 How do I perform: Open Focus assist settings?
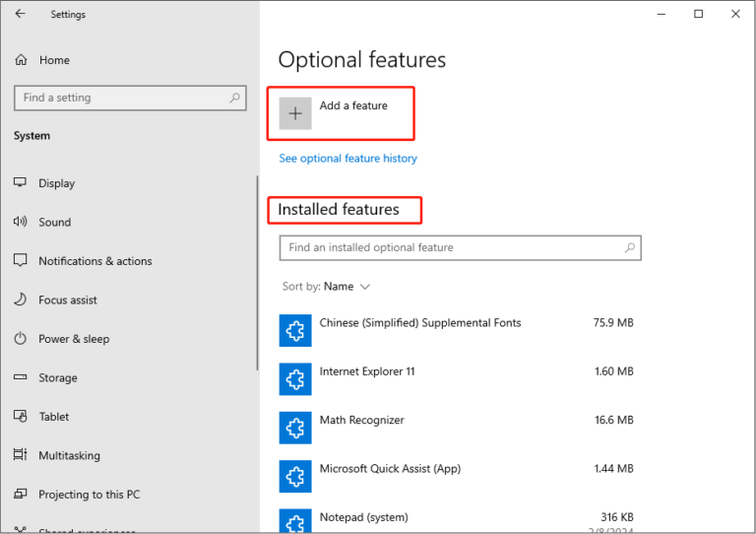coord(68,300)
